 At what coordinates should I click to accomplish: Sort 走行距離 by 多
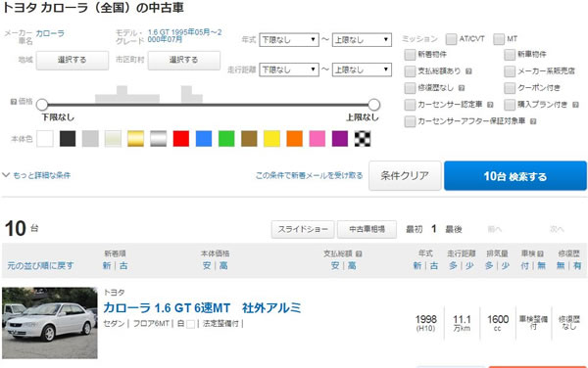coord(453,265)
